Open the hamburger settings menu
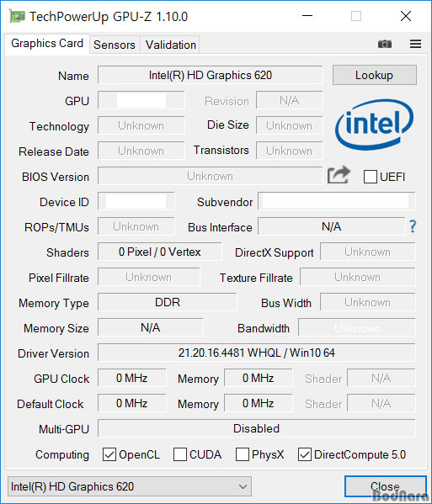Image resolution: width=432 pixels, height=504 pixels. [x=415, y=44]
